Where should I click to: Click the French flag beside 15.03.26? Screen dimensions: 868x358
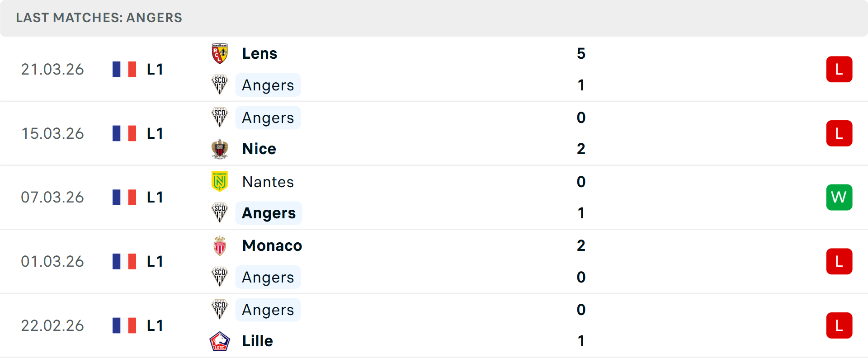pyautogui.click(x=124, y=133)
